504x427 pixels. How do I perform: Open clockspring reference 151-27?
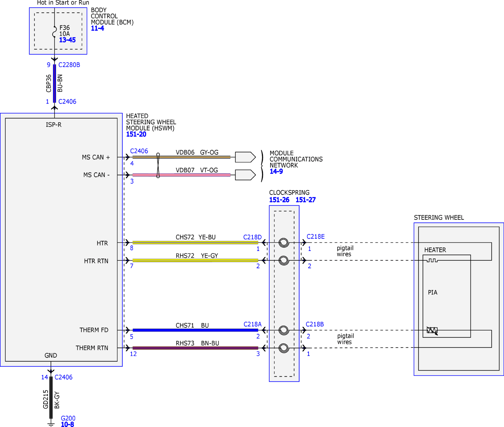click(306, 200)
